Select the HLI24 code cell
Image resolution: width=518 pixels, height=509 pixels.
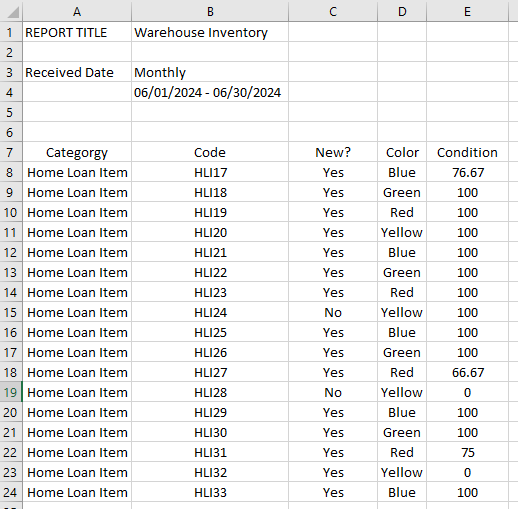(210, 312)
